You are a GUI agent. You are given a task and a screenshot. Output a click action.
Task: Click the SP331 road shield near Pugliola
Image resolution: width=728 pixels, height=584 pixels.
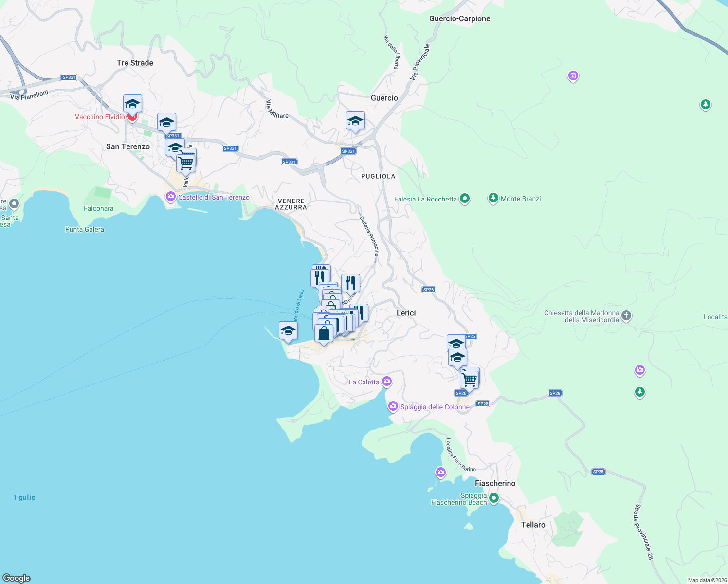(348, 151)
